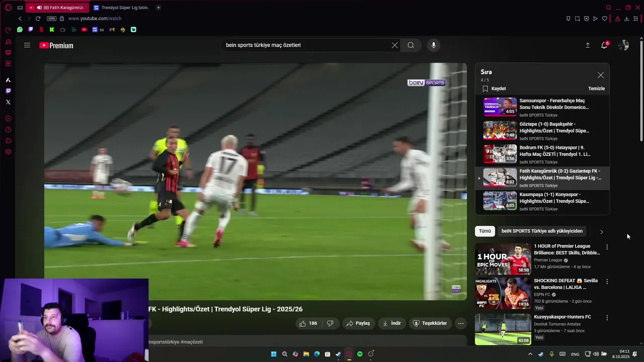Viewport: 644px width, 362px height.
Task: Open the Kick bookmark icon
Action: (52, 30)
